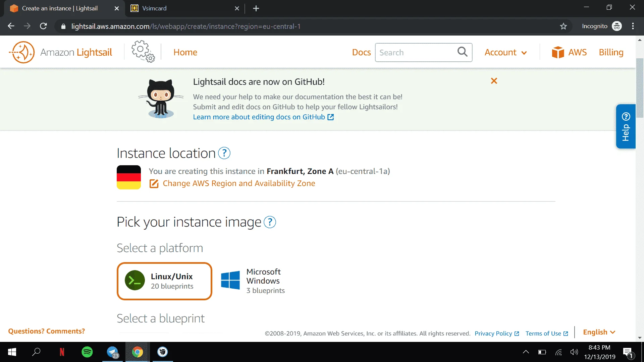Image resolution: width=644 pixels, height=362 pixels.
Task: Show hidden system tray icons
Action: pyautogui.click(x=526, y=352)
